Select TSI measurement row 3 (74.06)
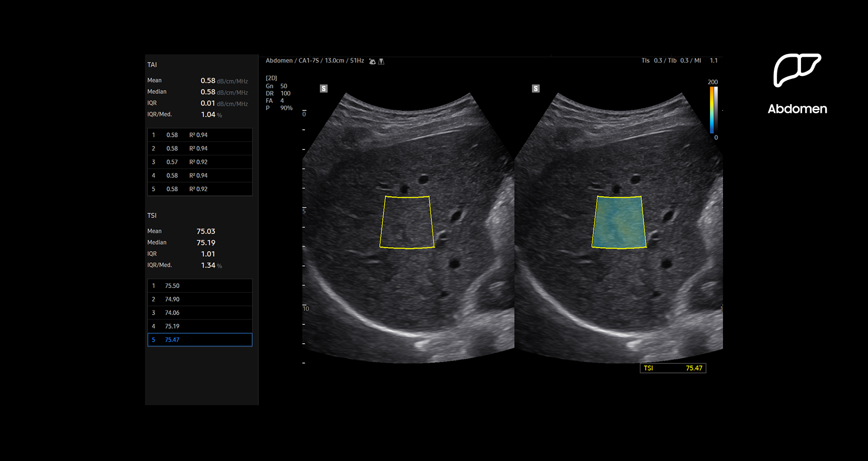 point(200,313)
